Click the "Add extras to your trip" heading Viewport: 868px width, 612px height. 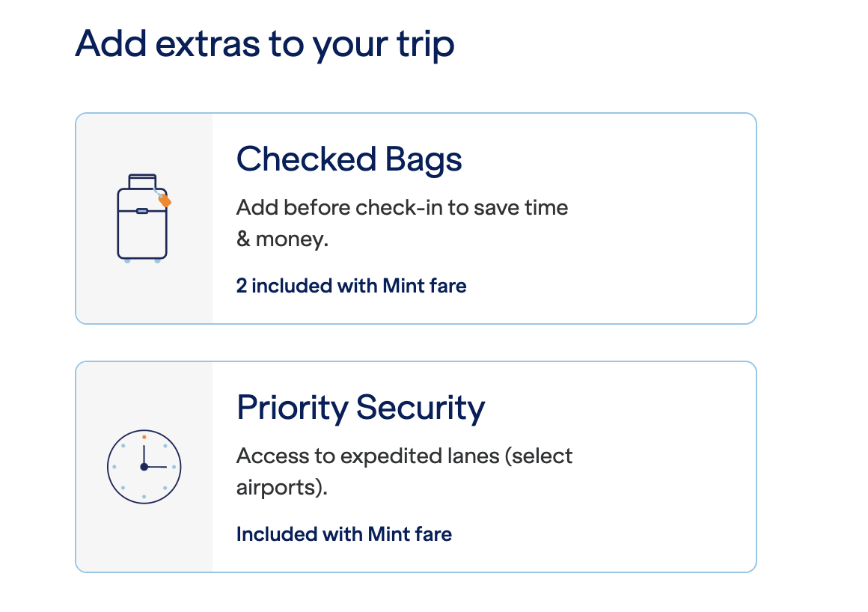pyautogui.click(x=265, y=43)
